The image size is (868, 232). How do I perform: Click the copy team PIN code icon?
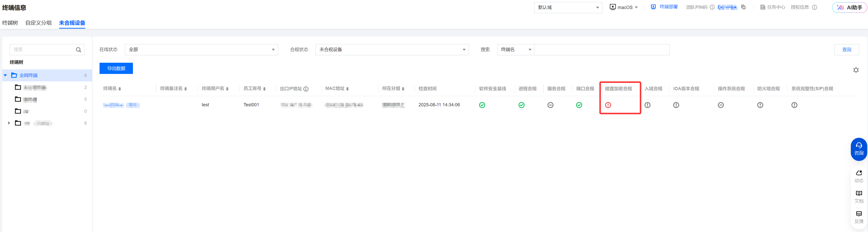(x=743, y=7)
